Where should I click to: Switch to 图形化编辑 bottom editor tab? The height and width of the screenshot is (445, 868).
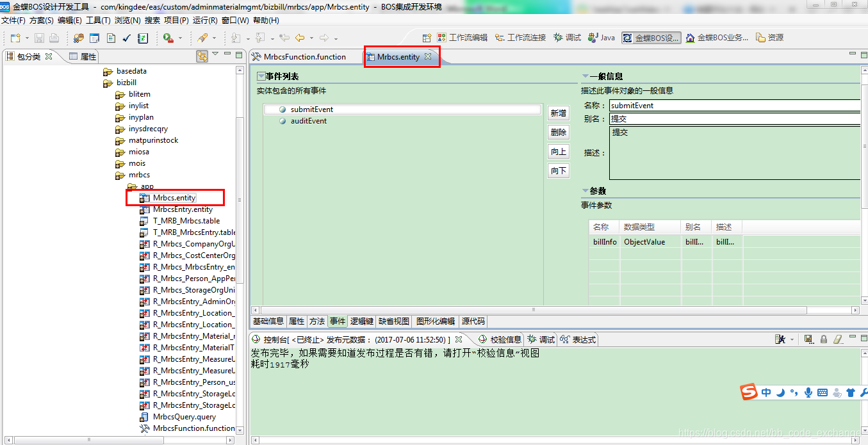coord(436,321)
